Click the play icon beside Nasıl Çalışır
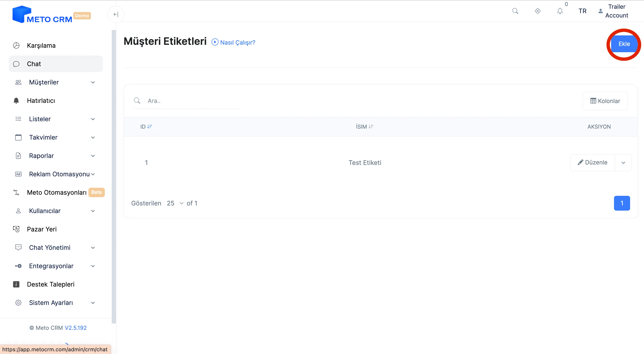644x354 pixels. pyautogui.click(x=215, y=42)
